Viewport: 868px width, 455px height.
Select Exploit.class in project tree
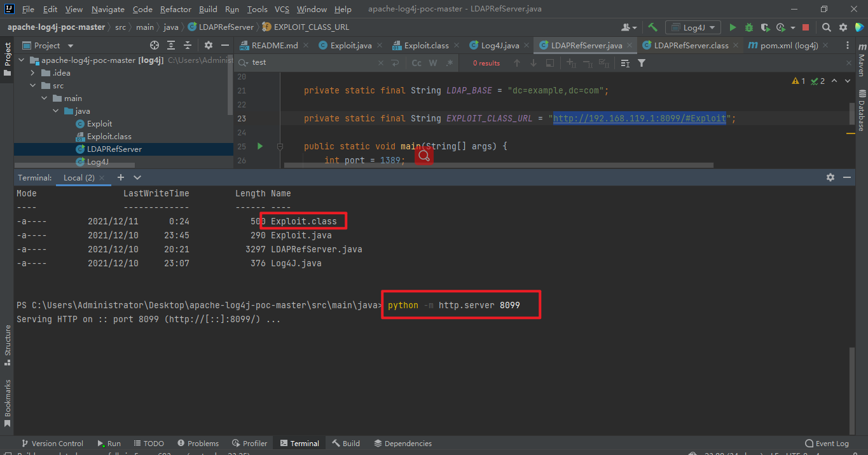109,137
